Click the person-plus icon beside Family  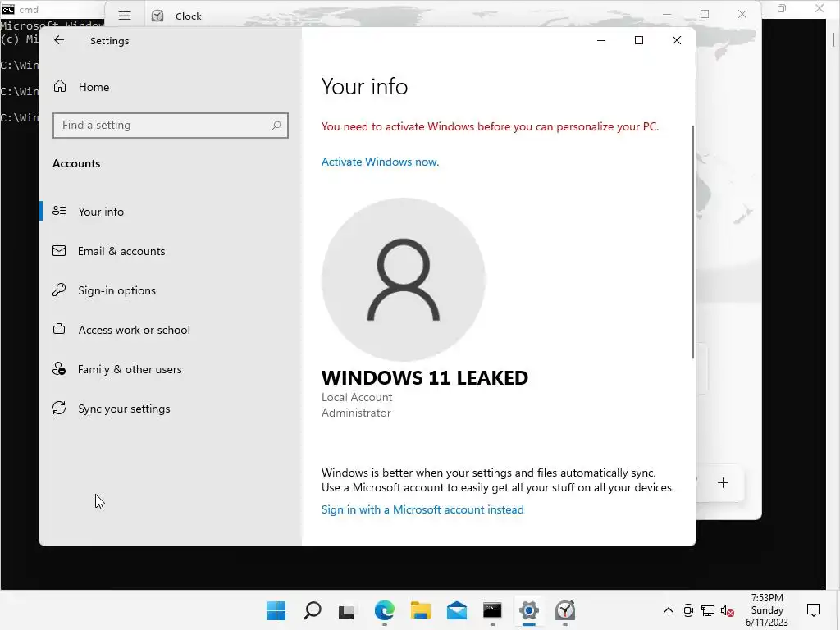click(59, 368)
